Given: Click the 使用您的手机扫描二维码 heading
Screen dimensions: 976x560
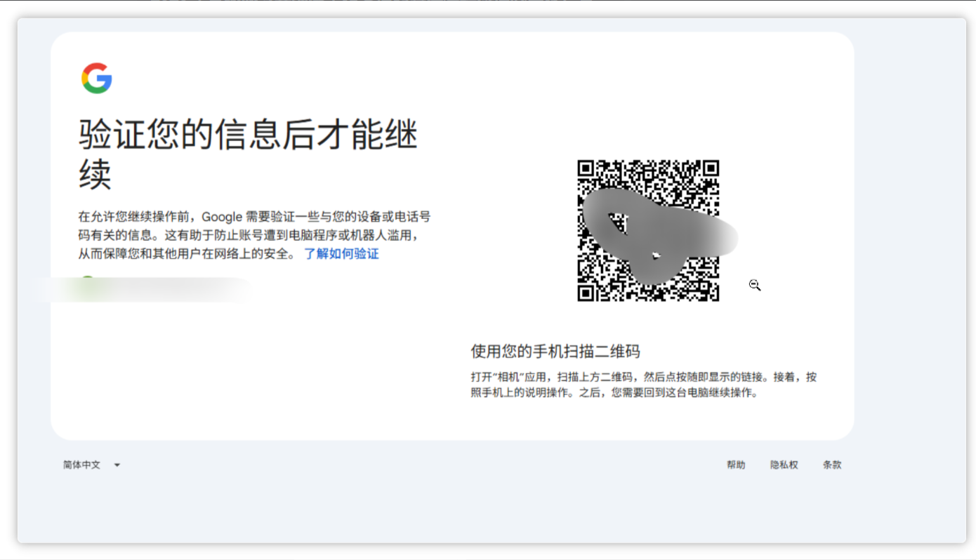Looking at the screenshot, I should click(x=555, y=352).
